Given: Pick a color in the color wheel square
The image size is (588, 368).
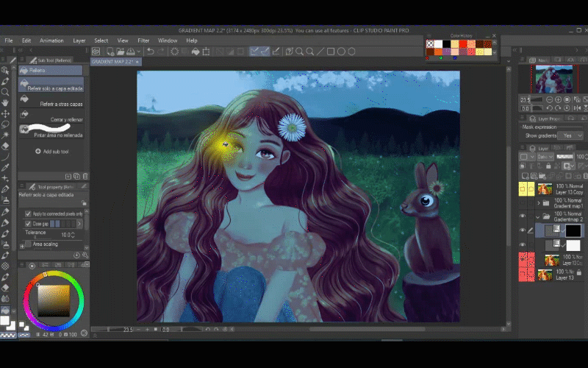Looking at the screenshot, I should [53, 299].
